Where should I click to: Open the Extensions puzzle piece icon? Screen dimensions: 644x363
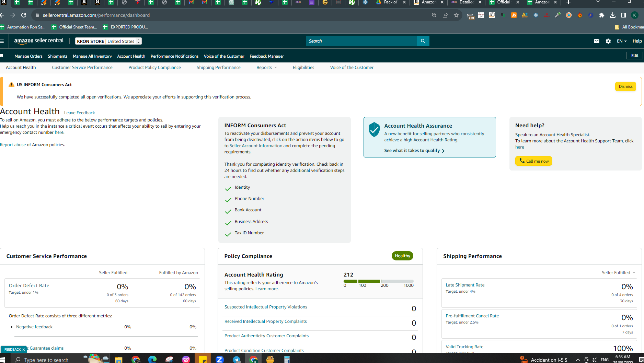[x=602, y=15]
